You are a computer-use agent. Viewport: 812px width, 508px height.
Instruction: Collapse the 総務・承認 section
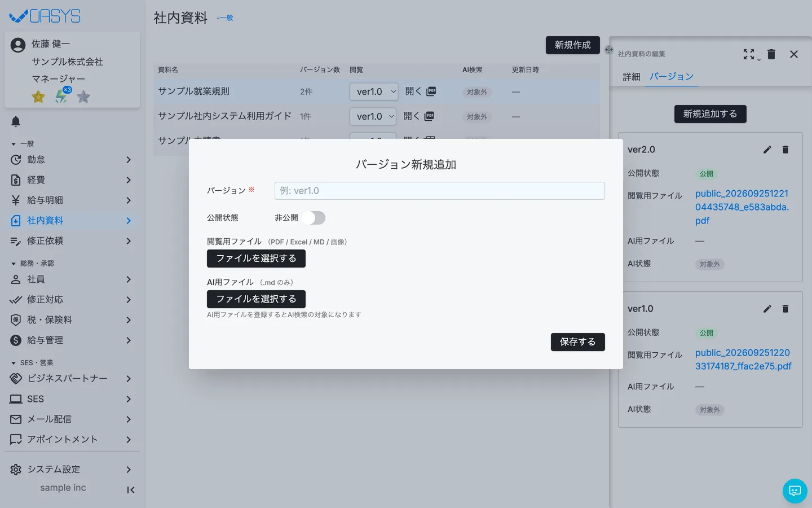click(33, 264)
